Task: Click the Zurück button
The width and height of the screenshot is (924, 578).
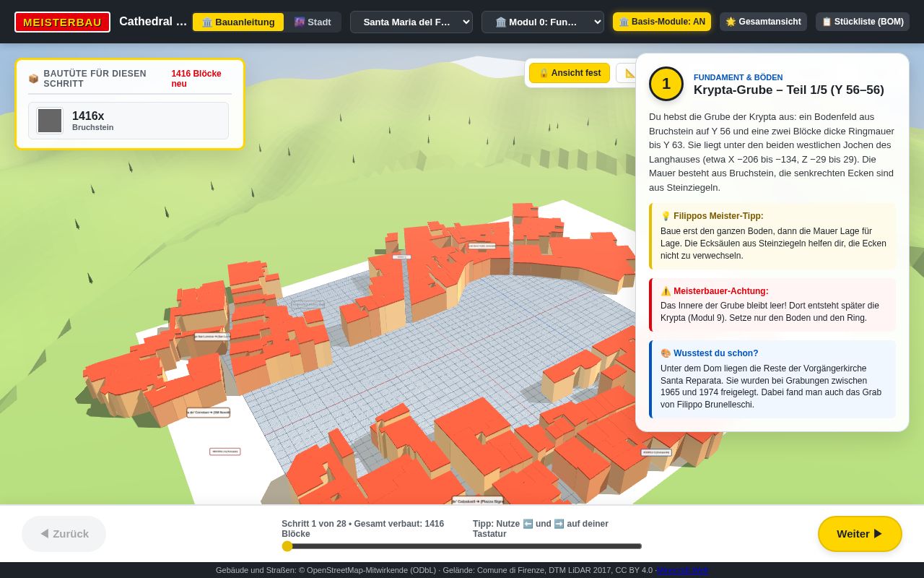Action: (64, 534)
